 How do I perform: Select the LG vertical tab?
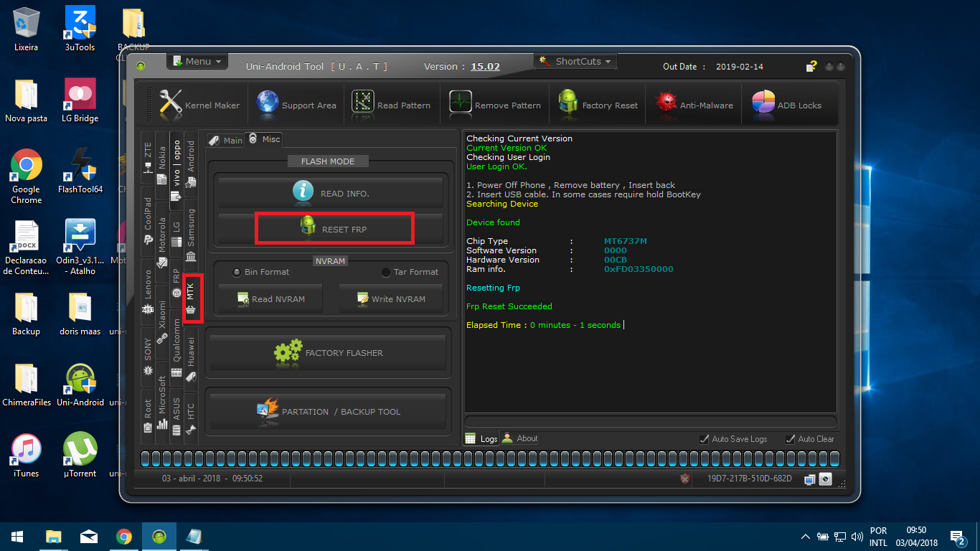(x=176, y=233)
